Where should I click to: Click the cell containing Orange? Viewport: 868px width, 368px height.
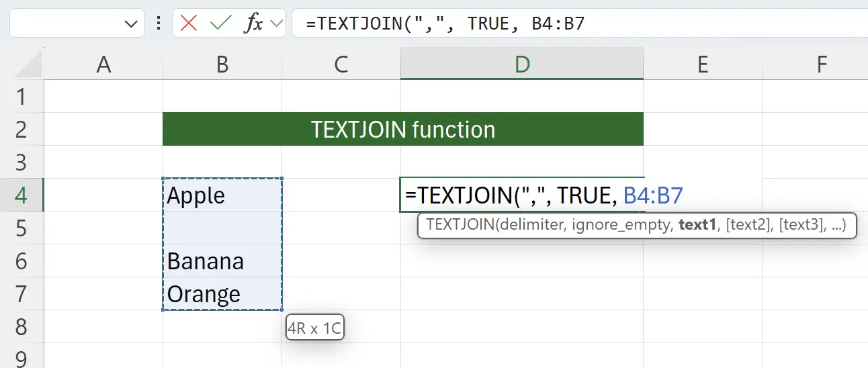click(x=222, y=293)
